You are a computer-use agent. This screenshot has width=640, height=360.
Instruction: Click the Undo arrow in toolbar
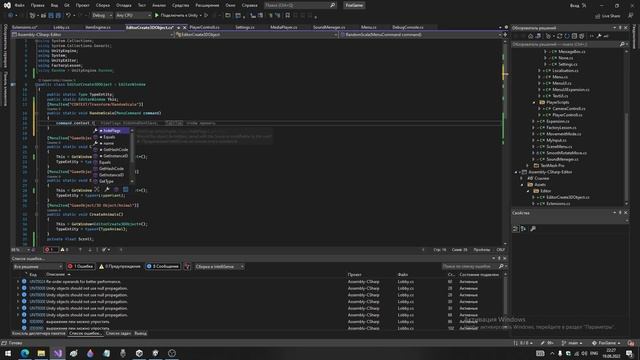(x=69, y=16)
